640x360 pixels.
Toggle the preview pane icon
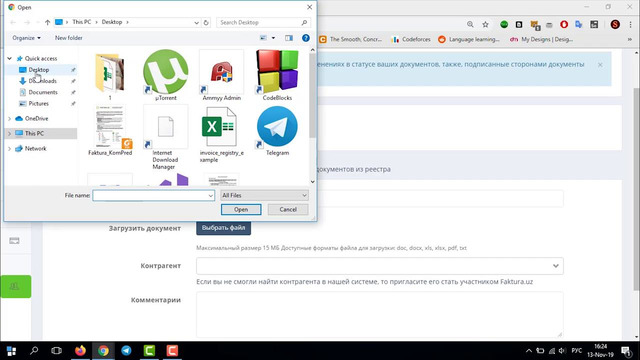289,38
